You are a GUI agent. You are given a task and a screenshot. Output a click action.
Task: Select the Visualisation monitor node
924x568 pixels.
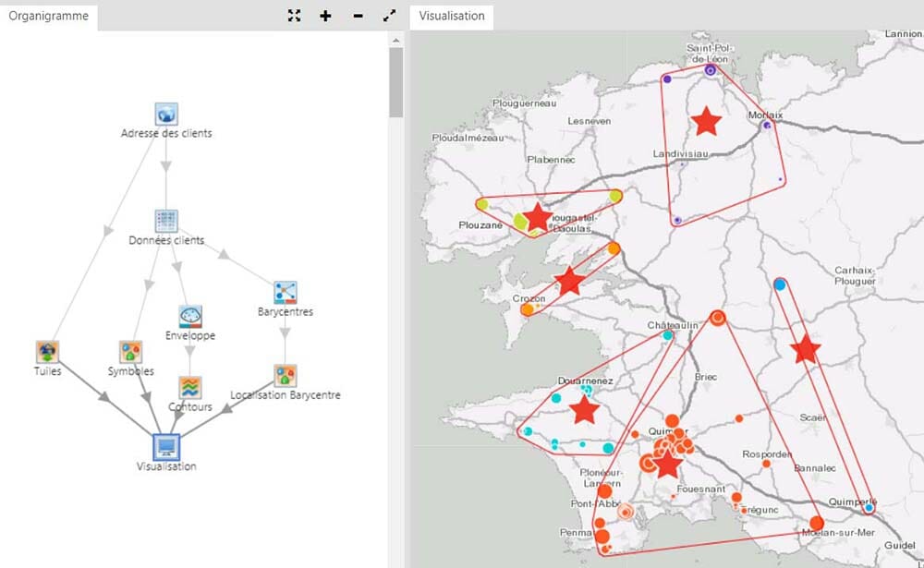(166, 447)
